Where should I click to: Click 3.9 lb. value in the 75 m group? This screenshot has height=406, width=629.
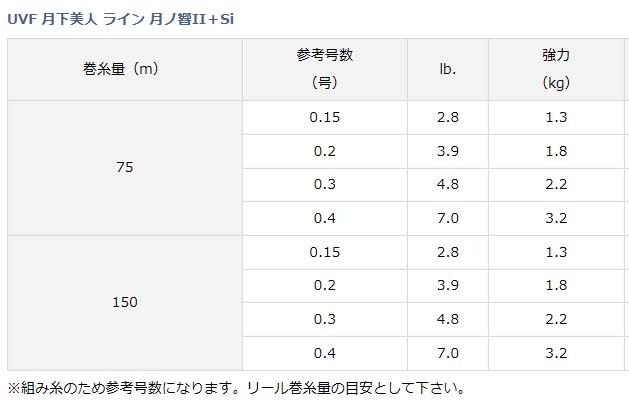point(447,151)
